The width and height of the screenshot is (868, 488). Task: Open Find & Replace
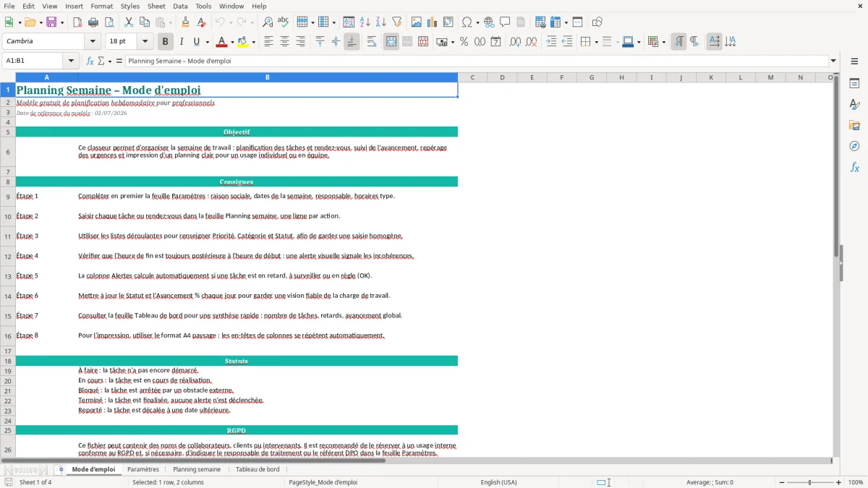[x=267, y=22]
